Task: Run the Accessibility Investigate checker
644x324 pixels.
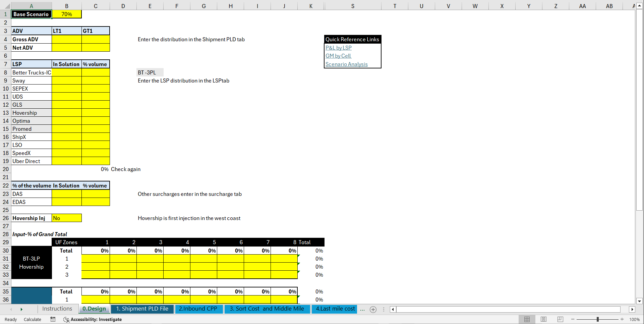Action: pos(93,319)
